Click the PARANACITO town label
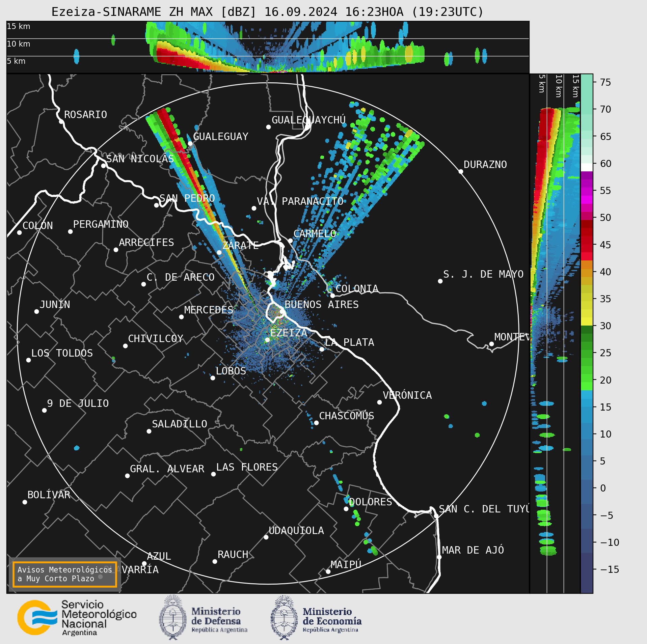Screen dimensions: 647x644 (313, 201)
